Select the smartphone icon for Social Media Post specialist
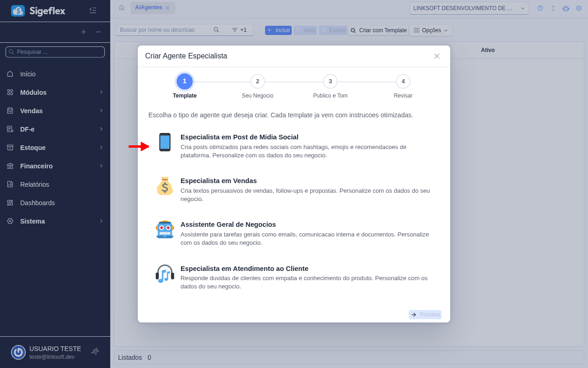This screenshot has width=588, height=368. pos(165,142)
